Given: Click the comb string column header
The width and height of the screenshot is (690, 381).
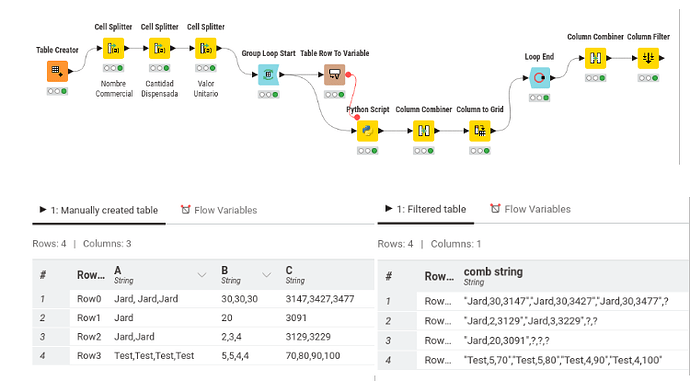Looking at the screenshot, I should [x=493, y=276].
